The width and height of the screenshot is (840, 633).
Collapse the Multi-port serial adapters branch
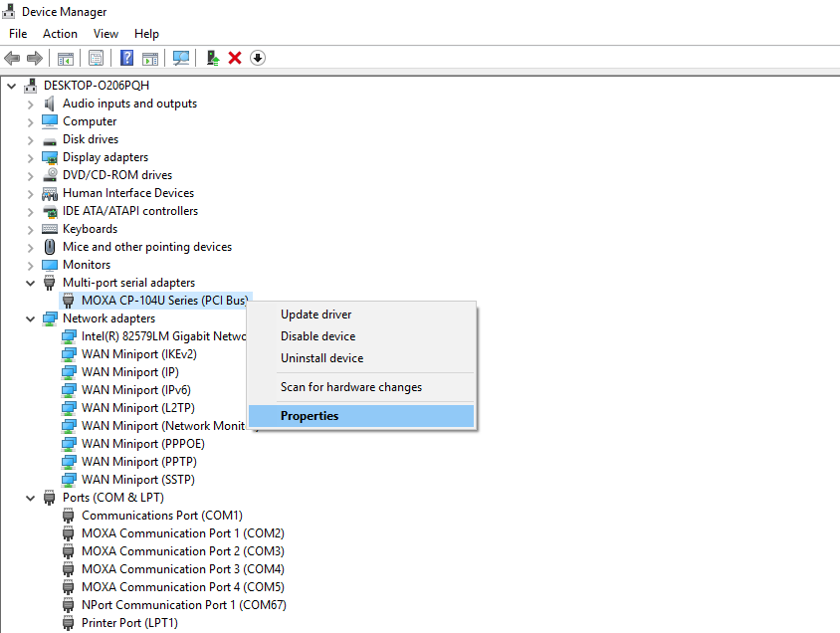click(x=30, y=282)
